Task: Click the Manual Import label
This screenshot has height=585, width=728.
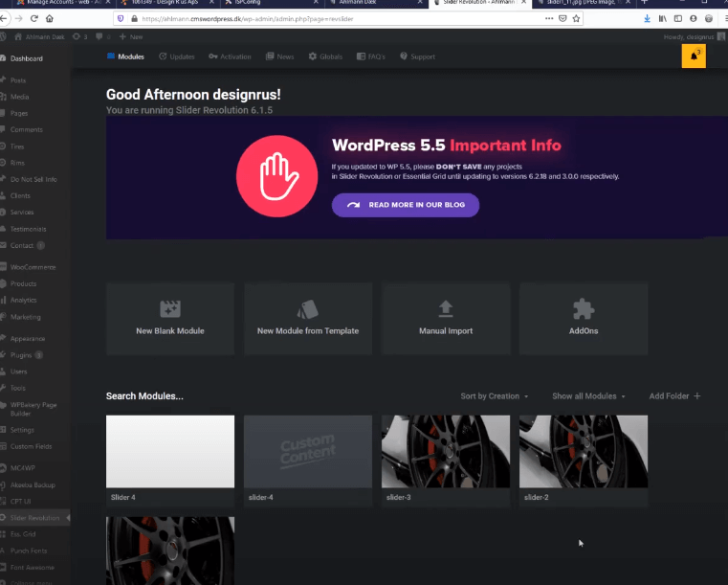Action: [x=446, y=331]
